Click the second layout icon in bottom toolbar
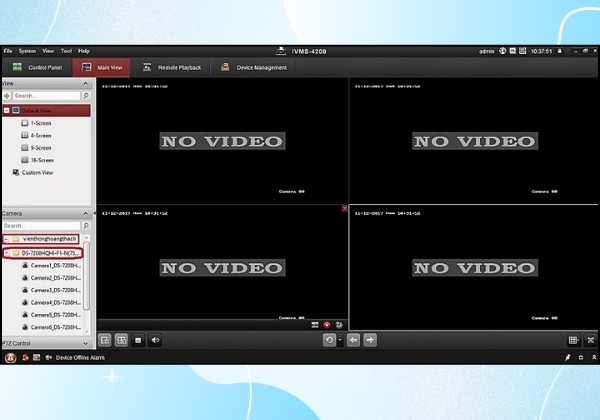Screen dimensions: 600x420 [121, 340]
